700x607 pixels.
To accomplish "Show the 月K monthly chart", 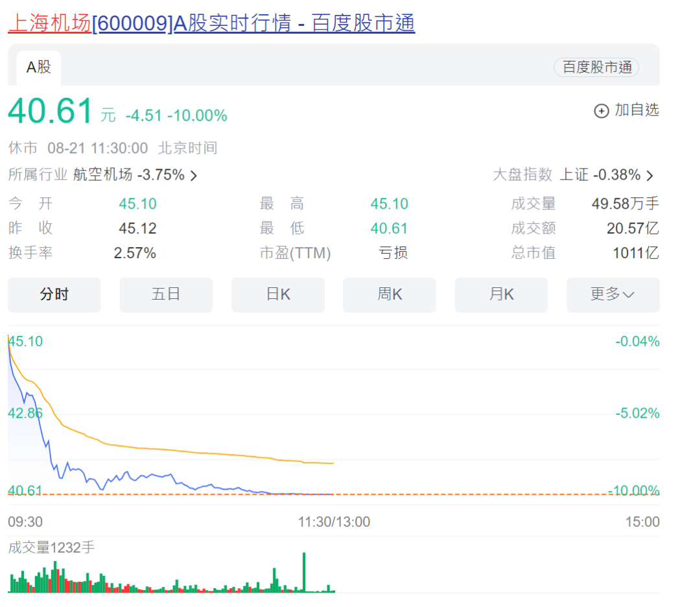I will pos(501,294).
